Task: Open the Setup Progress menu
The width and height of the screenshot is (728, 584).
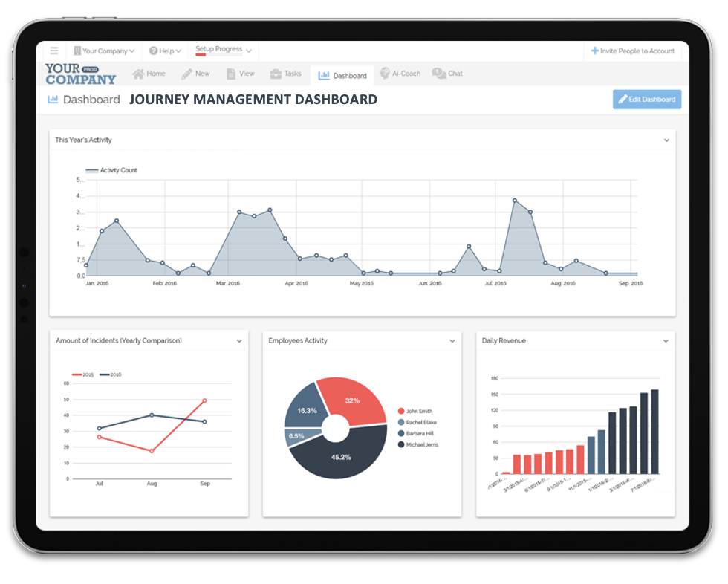Action: pos(223,51)
